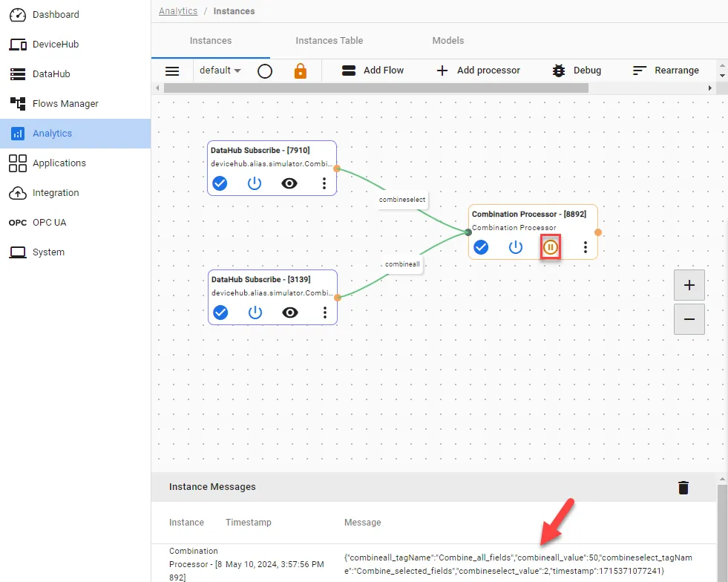This screenshot has height=582, width=728.
Task: Open the hamburger menu in toolbar
Action: tap(172, 71)
